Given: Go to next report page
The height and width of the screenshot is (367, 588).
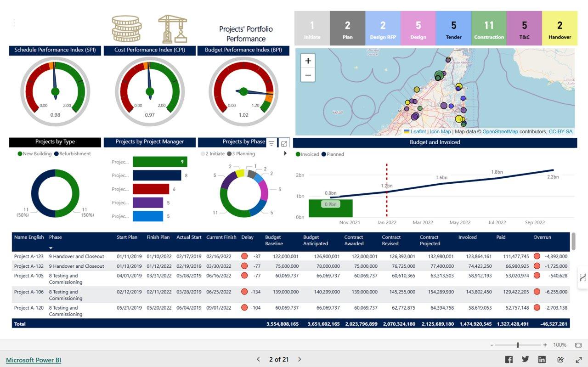Looking at the screenshot, I should click(300, 359).
